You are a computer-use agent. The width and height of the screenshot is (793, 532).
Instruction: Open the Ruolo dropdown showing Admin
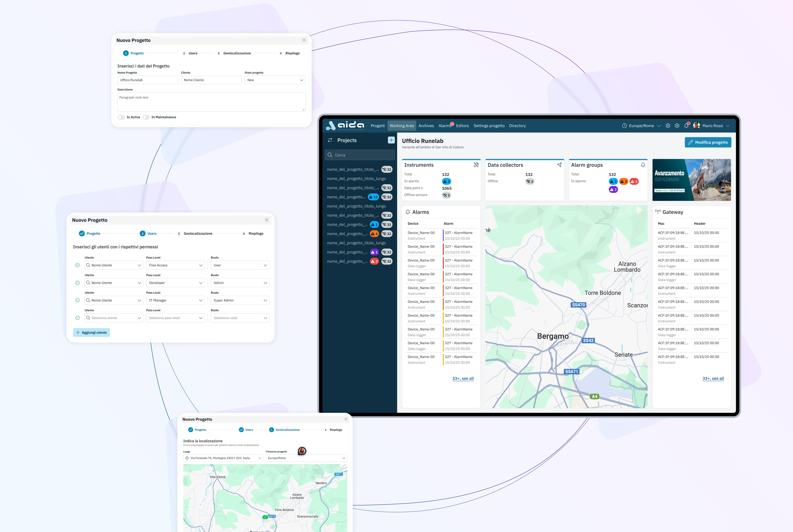click(240, 283)
